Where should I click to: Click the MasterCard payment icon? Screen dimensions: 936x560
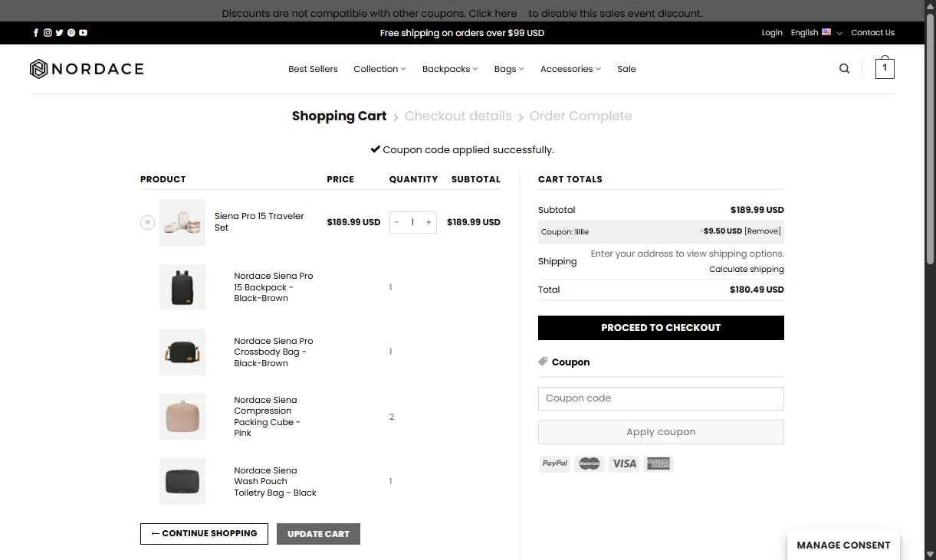pyautogui.click(x=590, y=463)
